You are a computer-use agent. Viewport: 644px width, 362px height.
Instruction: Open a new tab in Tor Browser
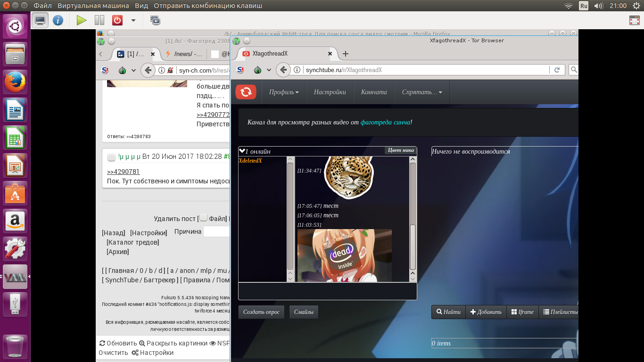(x=346, y=54)
